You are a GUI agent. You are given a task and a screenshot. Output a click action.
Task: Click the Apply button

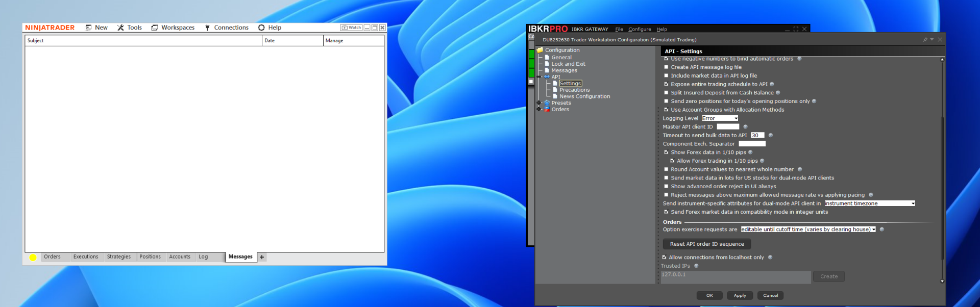tap(740, 296)
